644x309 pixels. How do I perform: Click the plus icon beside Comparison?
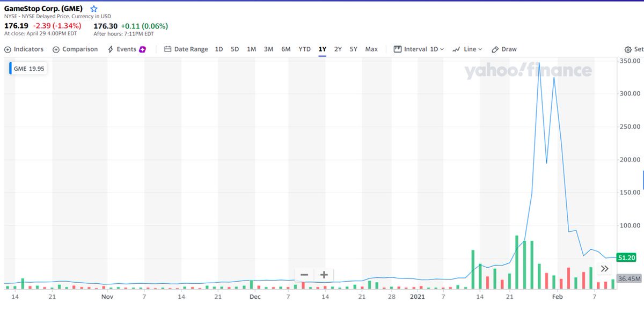pos(56,49)
